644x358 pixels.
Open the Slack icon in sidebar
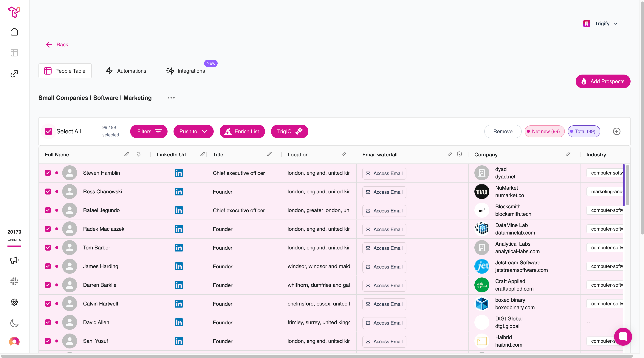(14, 281)
